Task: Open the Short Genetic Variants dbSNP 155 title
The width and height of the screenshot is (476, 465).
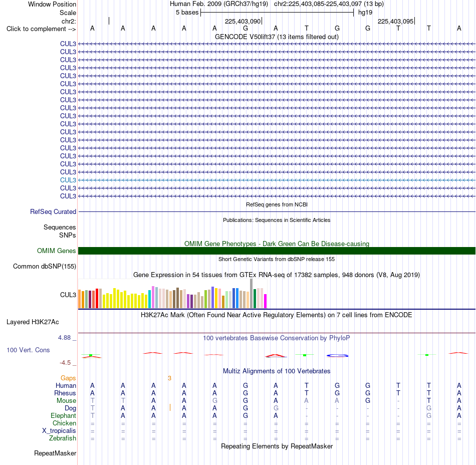Action: [x=277, y=259]
